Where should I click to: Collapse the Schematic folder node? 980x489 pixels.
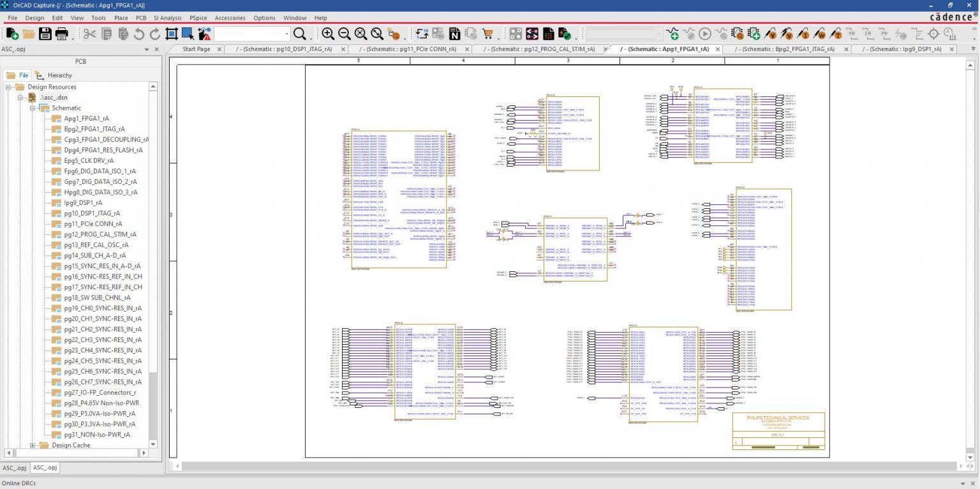coord(33,108)
